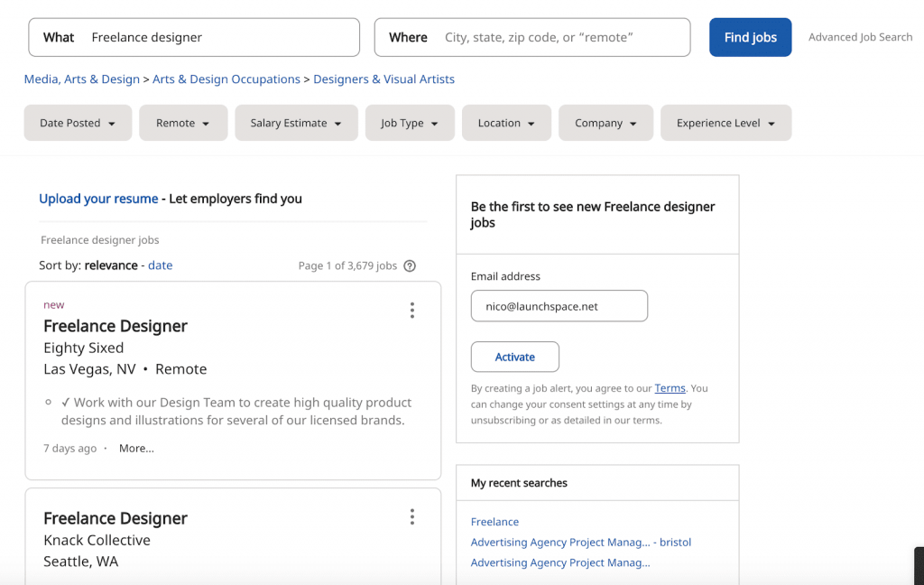
Task: Open options menu for Knack Collective job
Action: 411,517
